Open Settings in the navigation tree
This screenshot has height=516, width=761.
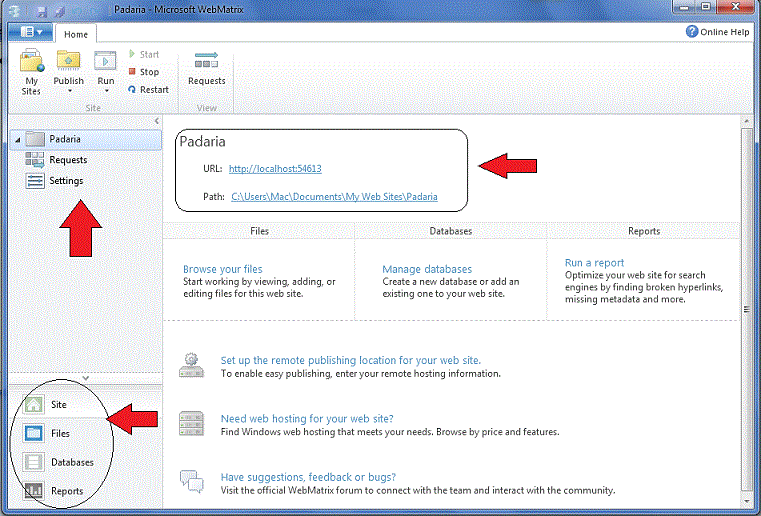pyautogui.click(x=54, y=181)
